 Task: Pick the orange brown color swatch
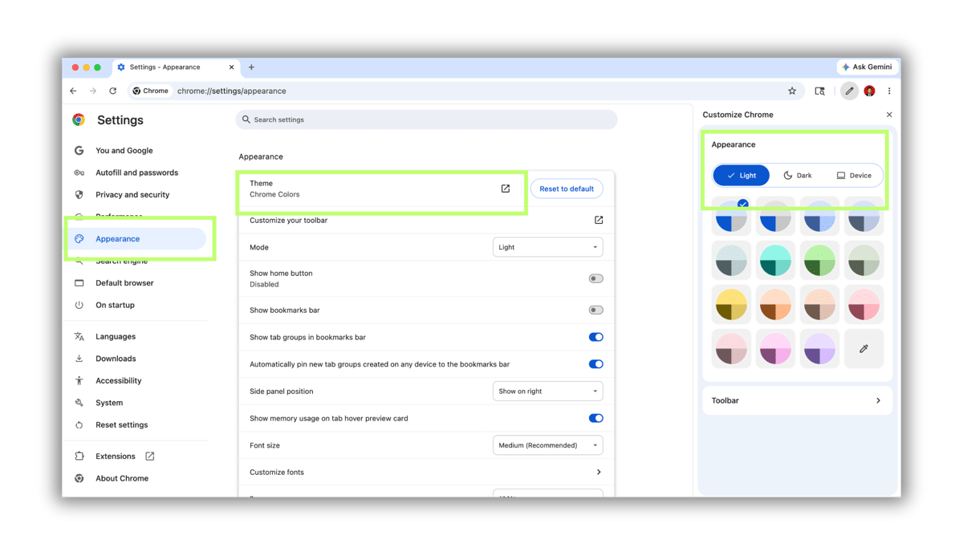pos(775,305)
